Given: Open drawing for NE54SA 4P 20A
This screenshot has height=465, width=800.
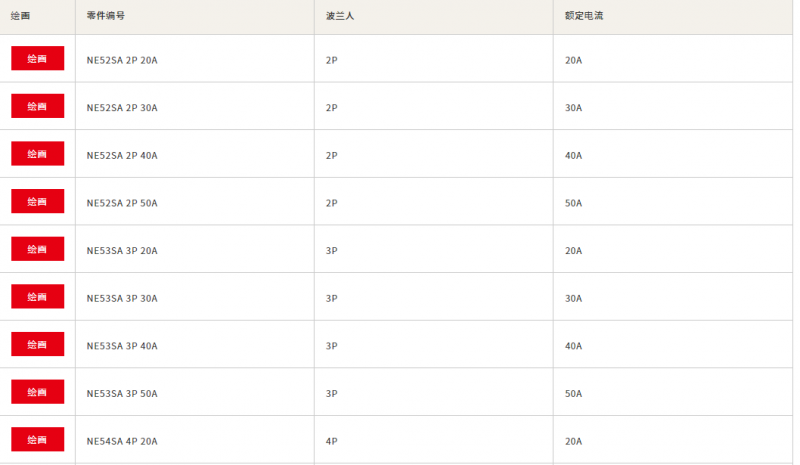Looking at the screenshot, I should point(38,439).
